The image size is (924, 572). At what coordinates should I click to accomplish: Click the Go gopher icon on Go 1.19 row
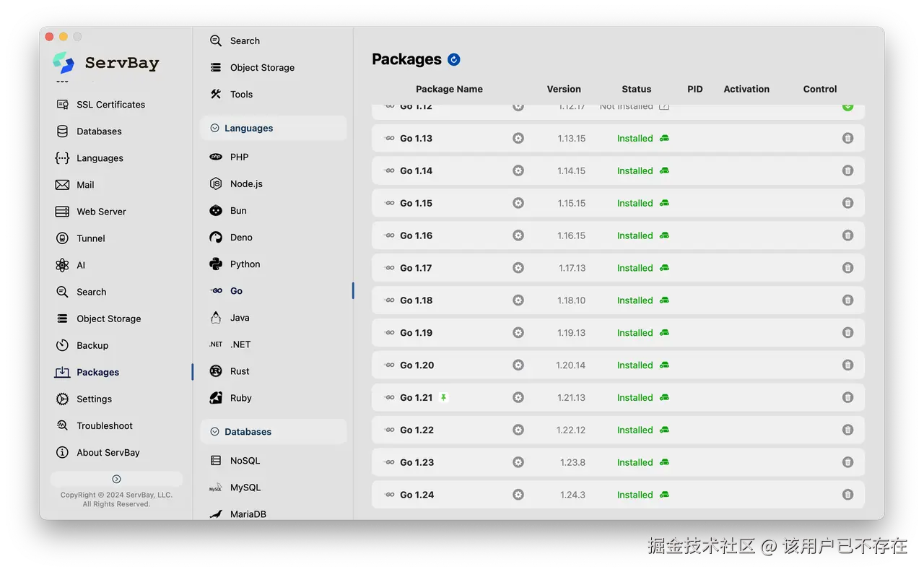coord(389,332)
